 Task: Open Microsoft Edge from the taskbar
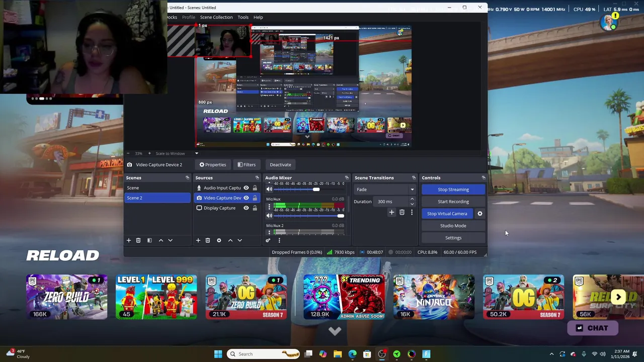[352, 354]
